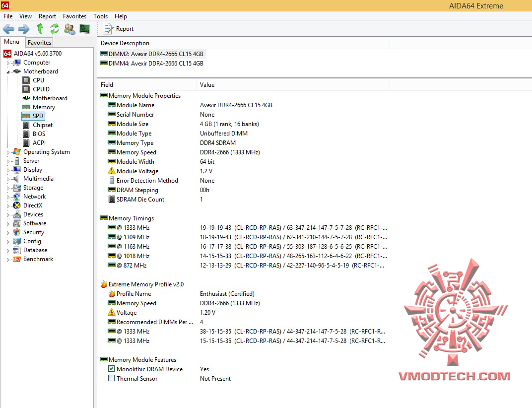
Task: Select the Database icon in tree
Action: [x=17, y=250]
